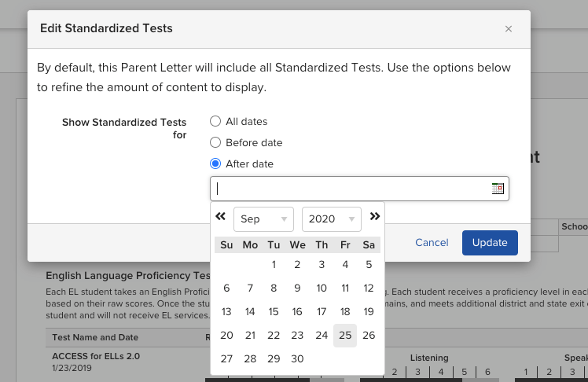The width and height of the screenshot is (588, 382).
Task: Select the All dates radio option
Action: (215, 122)
